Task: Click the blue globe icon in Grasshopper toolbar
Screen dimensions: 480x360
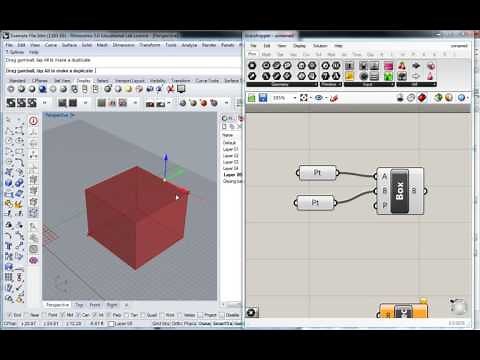Action: point(461,98)
